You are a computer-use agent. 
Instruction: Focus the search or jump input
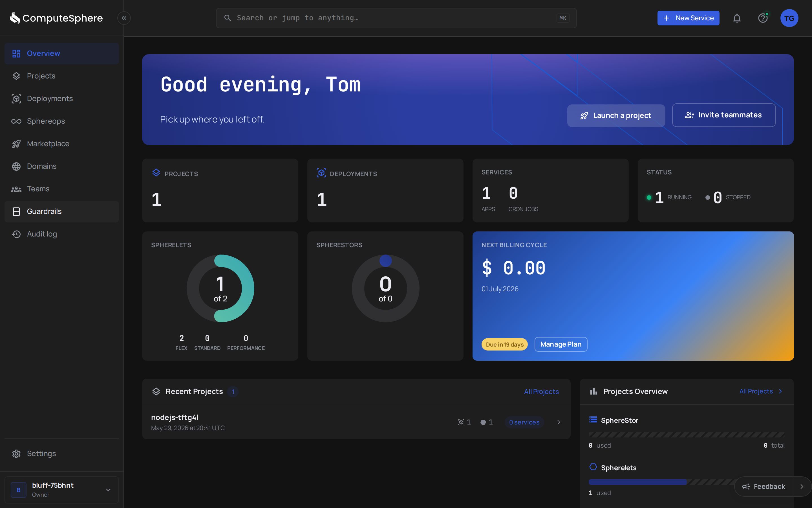click(396, 18)
